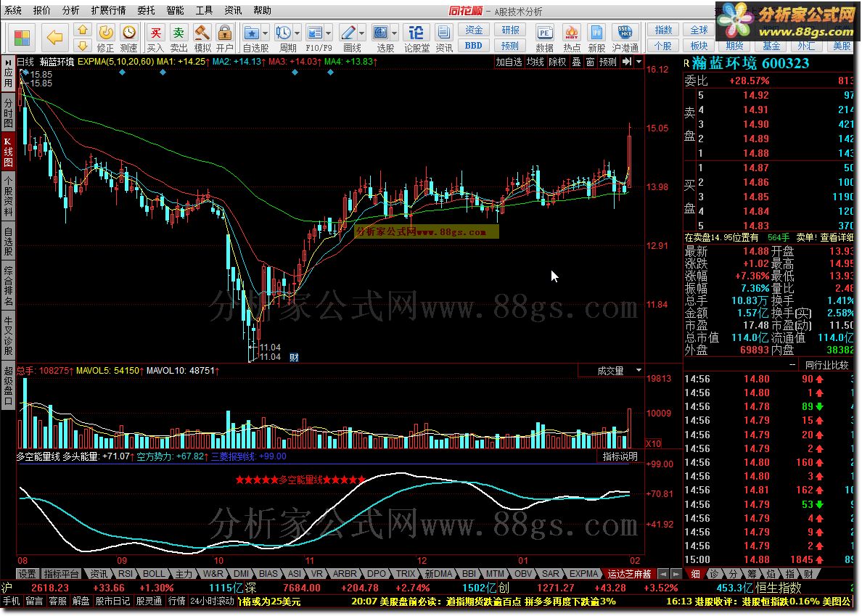Click the 开户 lock icon
Screen dimensions: 862x616
pyautogui.click(x=224, y=38)
